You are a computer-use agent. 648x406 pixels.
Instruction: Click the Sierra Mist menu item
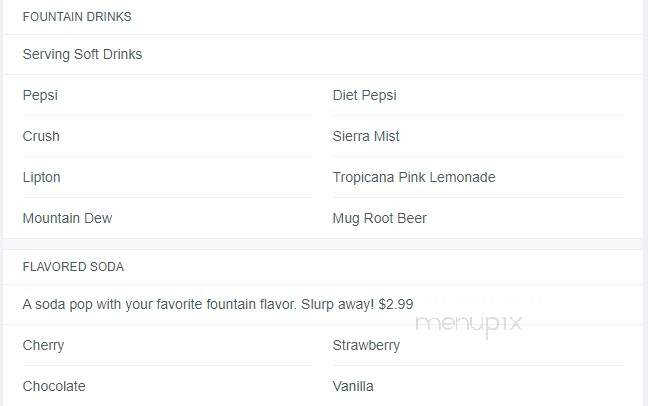coord(366,136)
